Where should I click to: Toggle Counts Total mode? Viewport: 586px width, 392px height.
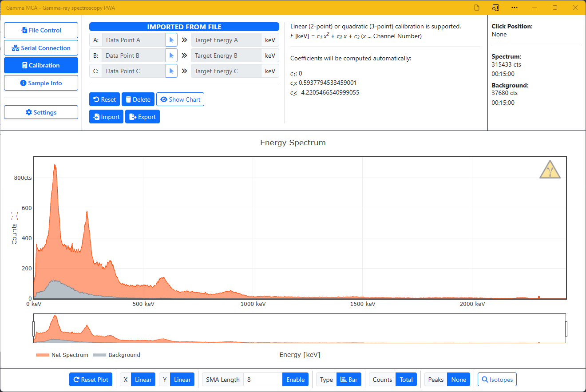coord(406,380)
